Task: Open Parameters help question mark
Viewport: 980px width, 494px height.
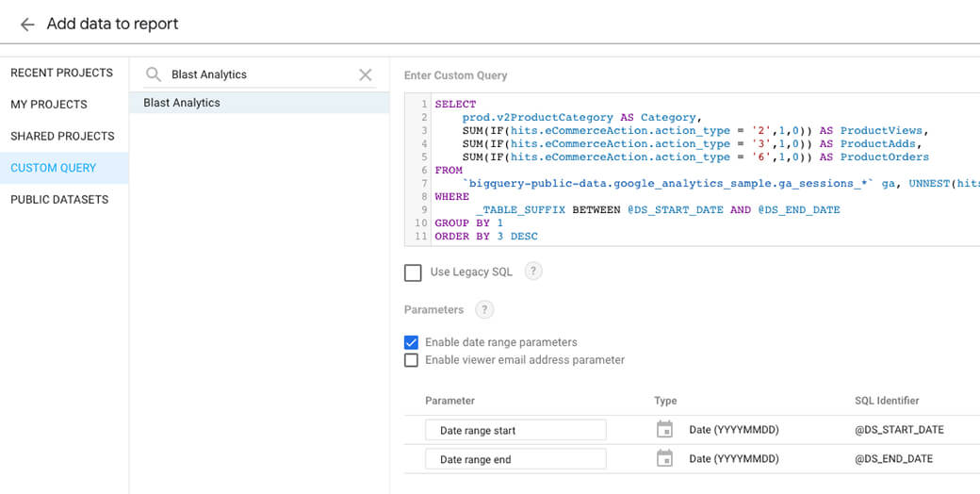Action: [484, 309]
